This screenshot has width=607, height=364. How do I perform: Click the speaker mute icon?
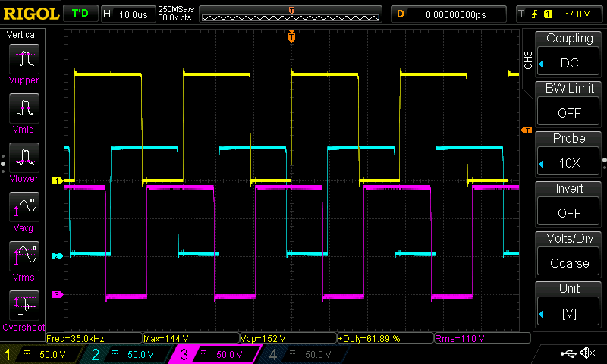point(587,353)
